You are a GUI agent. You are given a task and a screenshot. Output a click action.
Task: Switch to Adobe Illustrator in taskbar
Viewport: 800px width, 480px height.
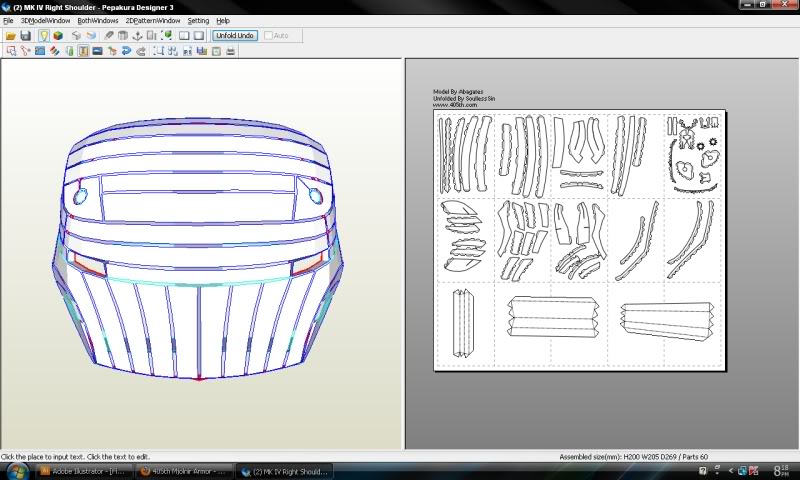tap(84, 470)
